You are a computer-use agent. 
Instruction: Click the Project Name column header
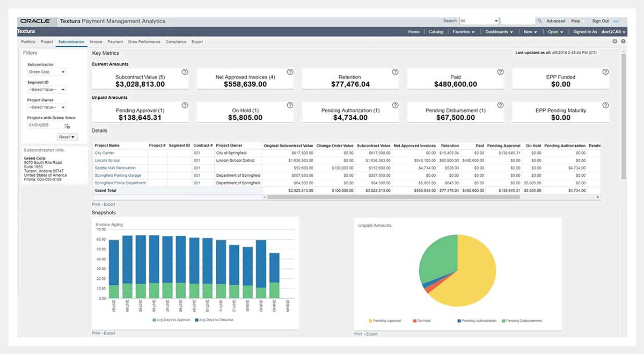(107, 146)
